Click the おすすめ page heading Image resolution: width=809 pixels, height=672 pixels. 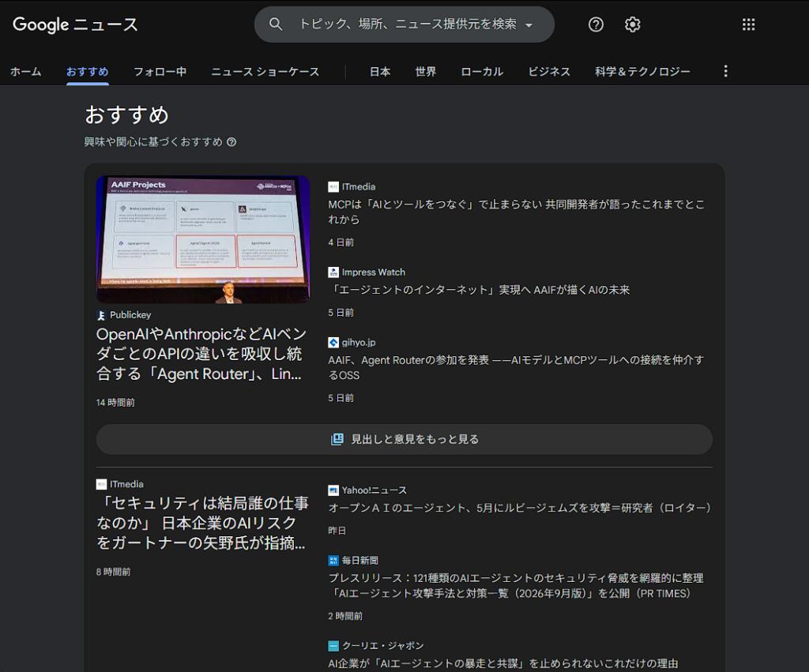point(127,115)
